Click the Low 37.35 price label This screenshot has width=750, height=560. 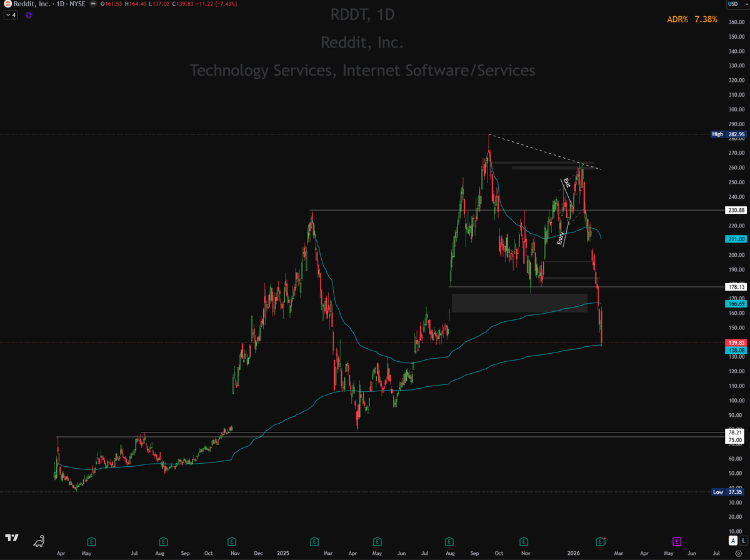[x=729, y=492]
